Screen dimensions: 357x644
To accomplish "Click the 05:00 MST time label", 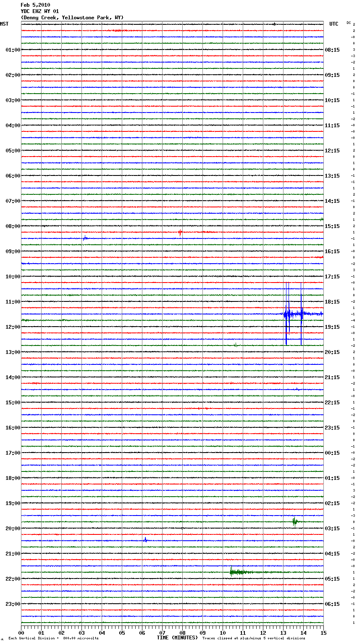I will coord(13,151).
